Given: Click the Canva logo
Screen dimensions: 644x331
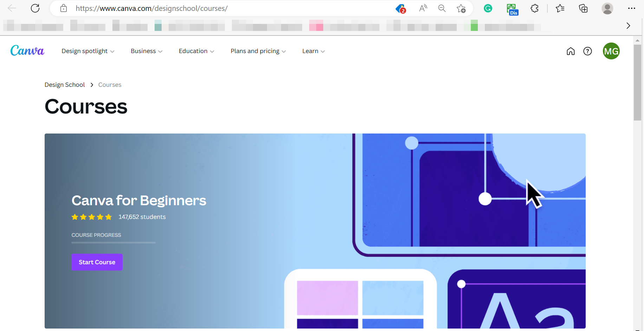Looking at the screenshot, I should (x=27, y=51).
